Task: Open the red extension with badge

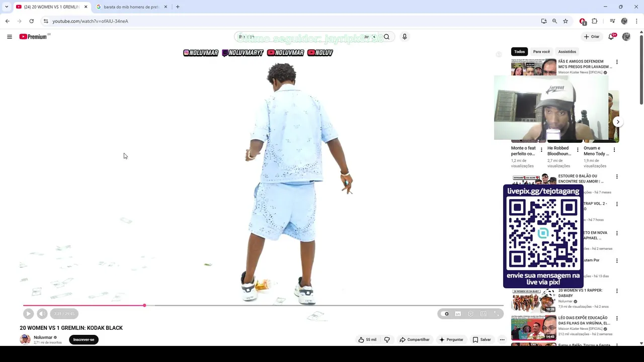Action: click(583, 22)
